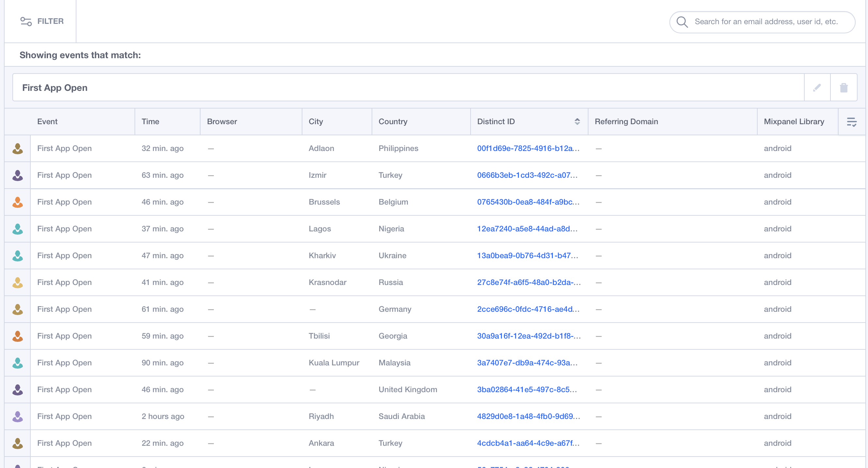Image resolution: width=868 pixels, height=468 pixels.
Task: Select the Country column header
Action: click(393, 121)
